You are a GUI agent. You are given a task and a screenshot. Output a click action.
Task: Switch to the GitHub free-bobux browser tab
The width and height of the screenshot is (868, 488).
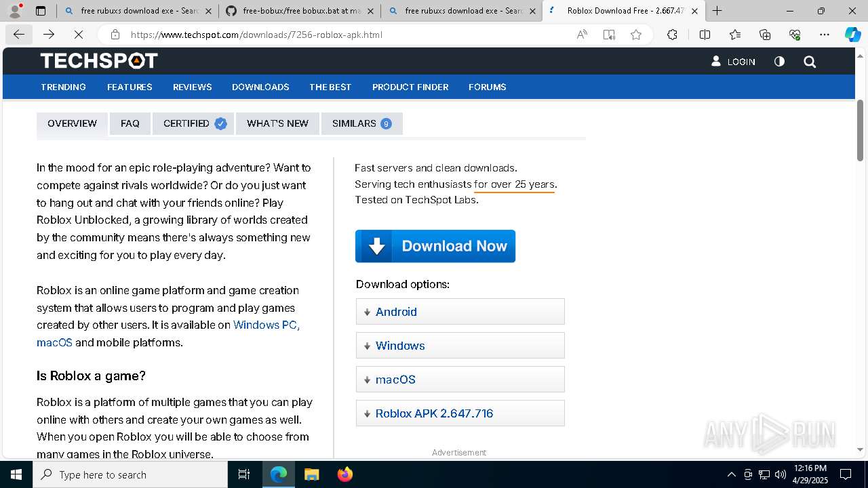[299, 11]
